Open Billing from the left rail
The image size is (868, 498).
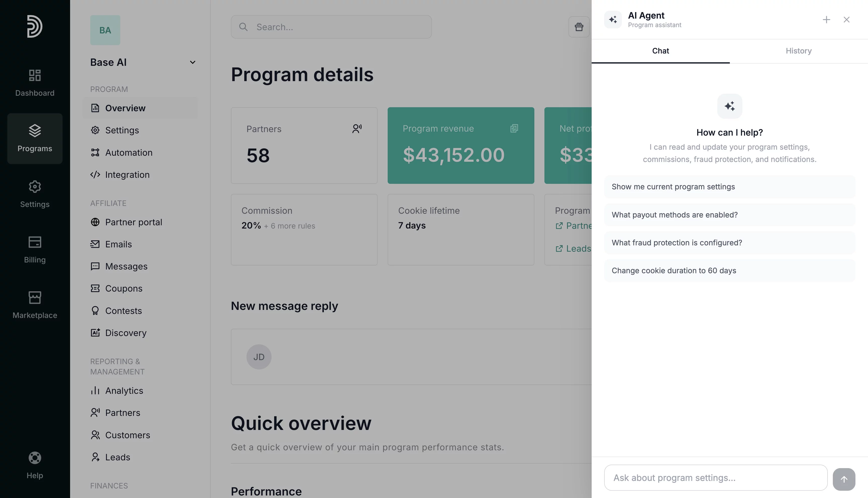35,249
